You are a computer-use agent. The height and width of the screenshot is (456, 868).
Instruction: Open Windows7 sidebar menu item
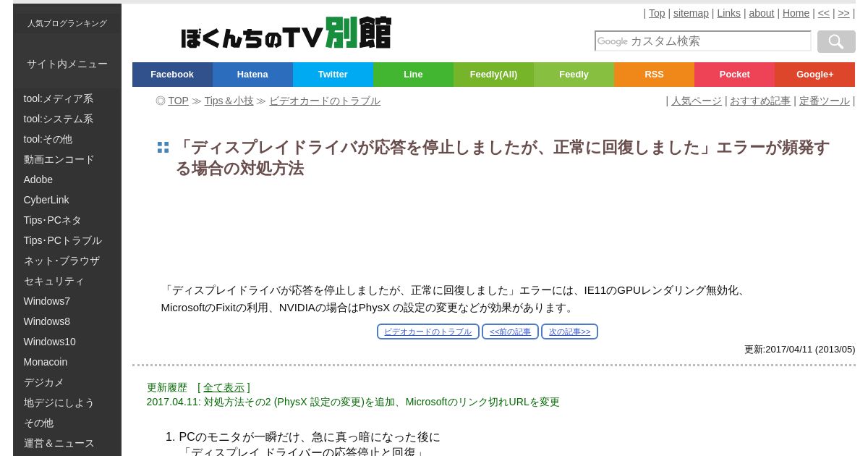point(67,301)
